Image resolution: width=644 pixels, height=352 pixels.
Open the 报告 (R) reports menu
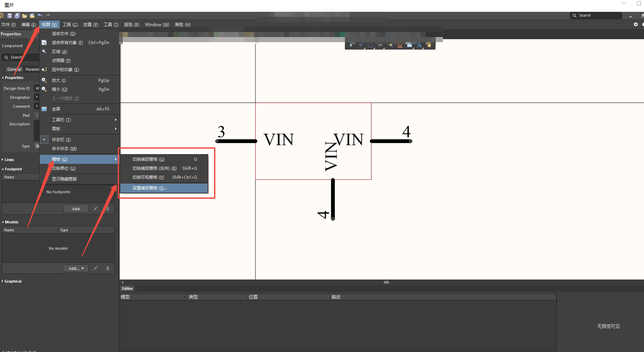point(131,24)
